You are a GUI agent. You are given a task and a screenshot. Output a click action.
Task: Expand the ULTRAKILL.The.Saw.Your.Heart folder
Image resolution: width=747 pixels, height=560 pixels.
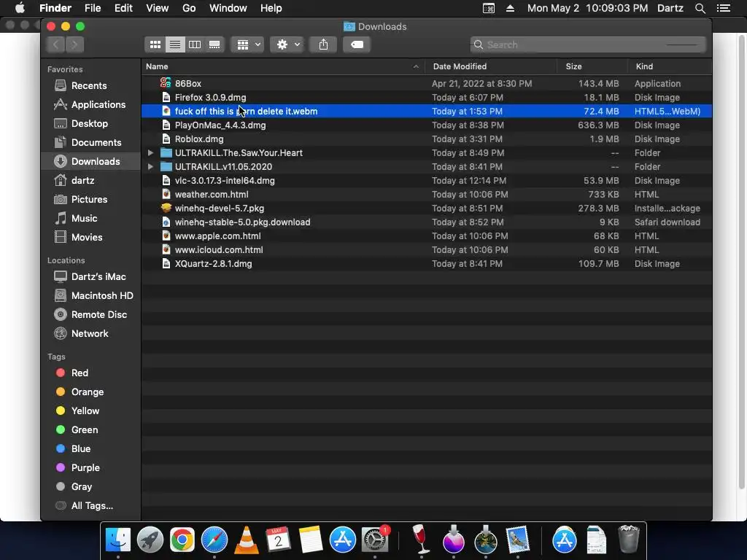click(150, 153)
